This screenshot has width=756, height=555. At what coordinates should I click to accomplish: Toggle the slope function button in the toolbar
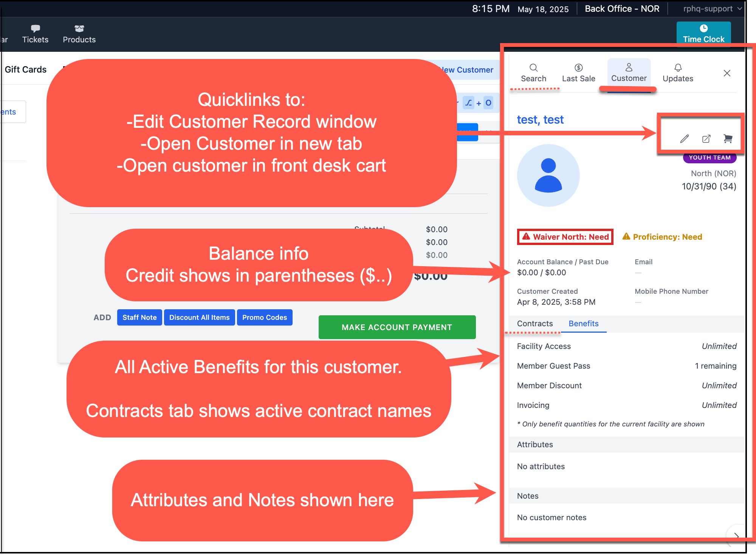pos(468,102)
